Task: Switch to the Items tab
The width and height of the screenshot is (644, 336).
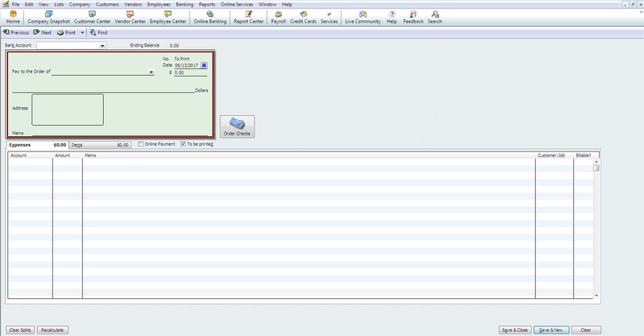Action: click(98, 144)
